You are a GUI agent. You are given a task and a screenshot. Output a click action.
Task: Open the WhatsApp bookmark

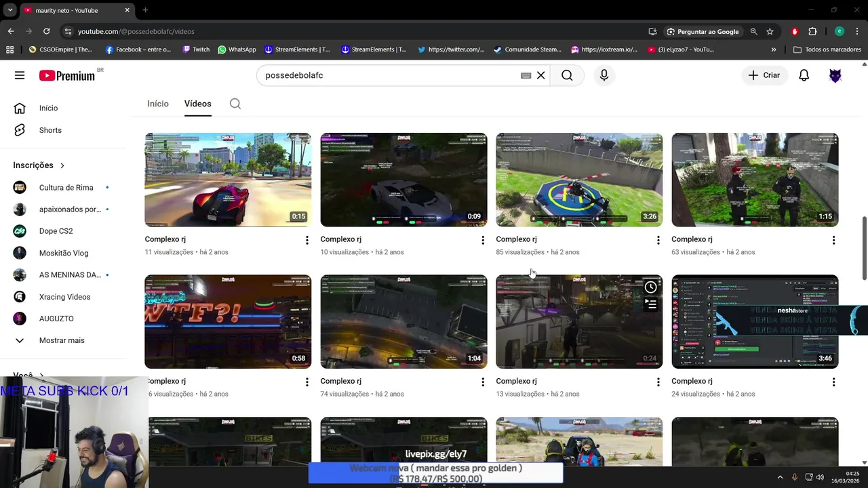(x=237, y=49)
